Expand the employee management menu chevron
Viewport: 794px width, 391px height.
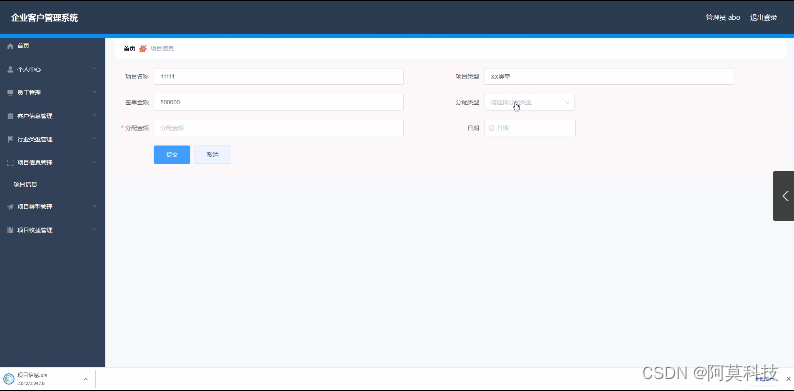point(94,92)
